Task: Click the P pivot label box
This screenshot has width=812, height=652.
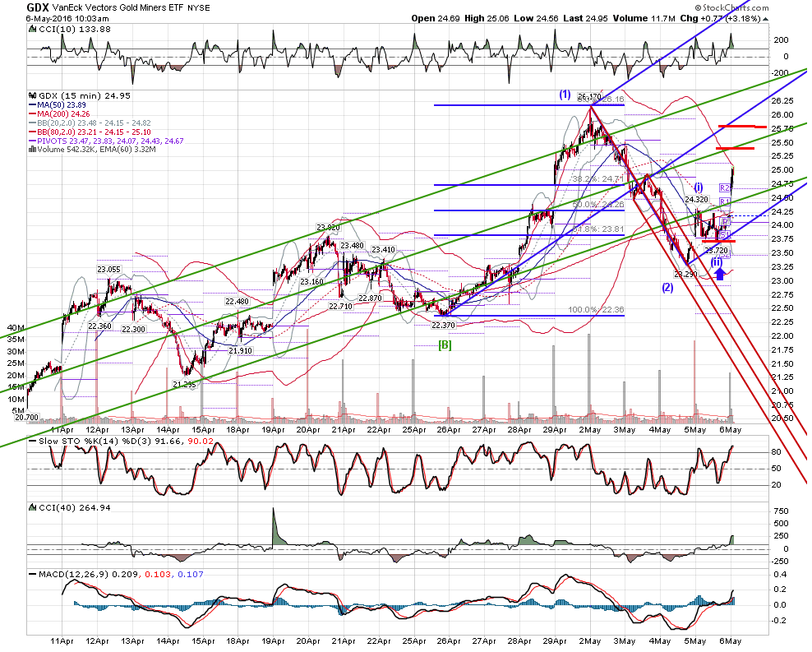Action: click(x=726, y=222)
